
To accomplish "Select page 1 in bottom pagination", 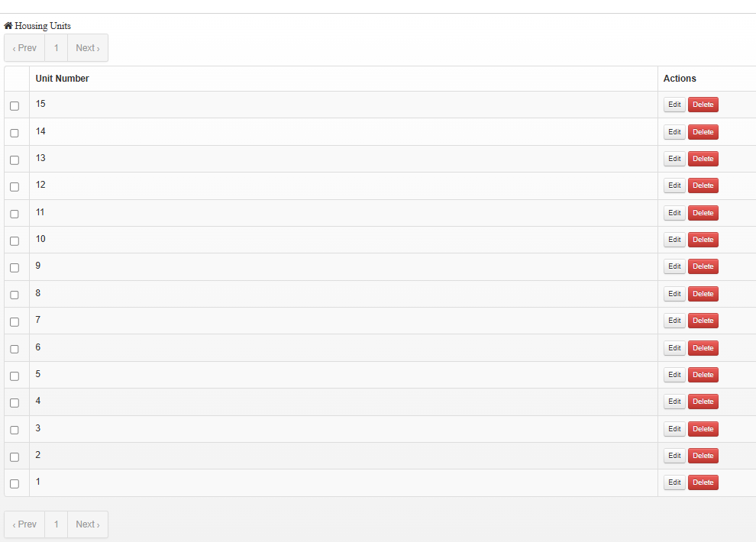I will [x=56, y=524].
